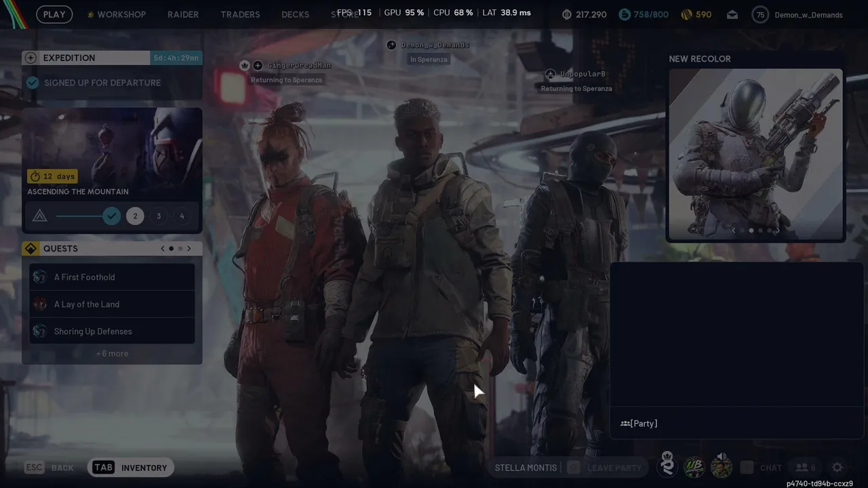Open Inventory with the Tab button
868x488 pixels.
pyautogui.click(x=131, y=468)
